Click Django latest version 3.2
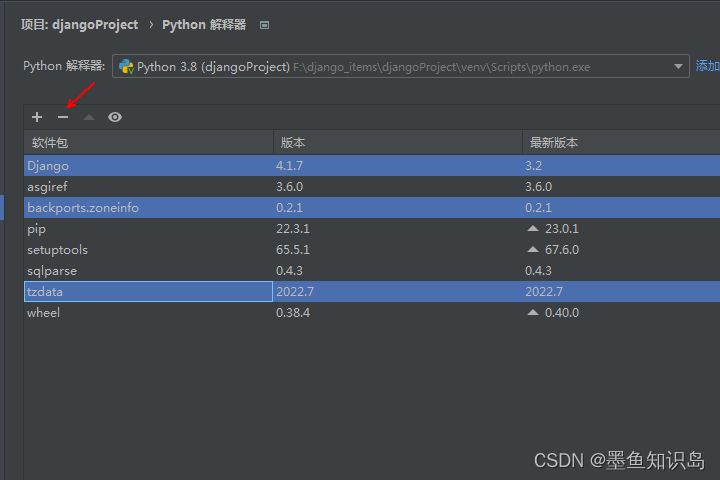The image size is (720, 480). click(533, 165)
